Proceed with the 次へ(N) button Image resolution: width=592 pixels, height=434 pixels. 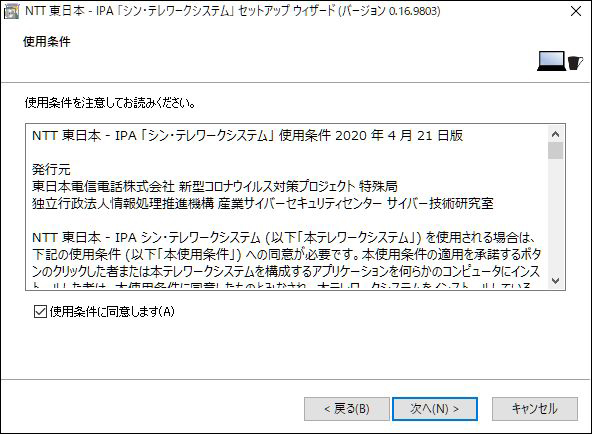(x=435, y=409)
